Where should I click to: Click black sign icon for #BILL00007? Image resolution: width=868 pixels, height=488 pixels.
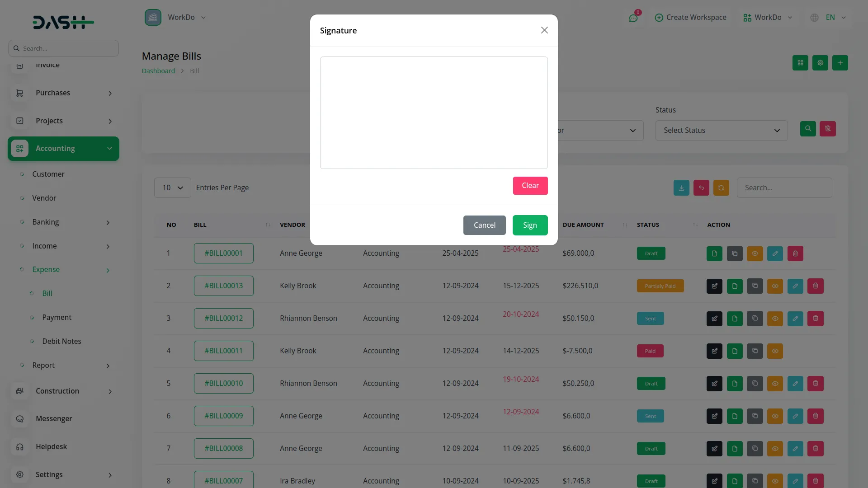(x=714, y=481)
